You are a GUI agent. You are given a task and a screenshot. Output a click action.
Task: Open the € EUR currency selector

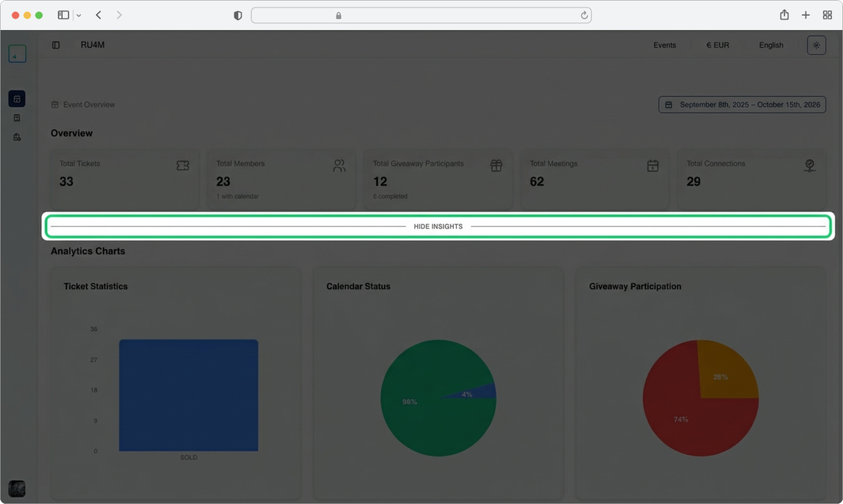tap(718, 45)
